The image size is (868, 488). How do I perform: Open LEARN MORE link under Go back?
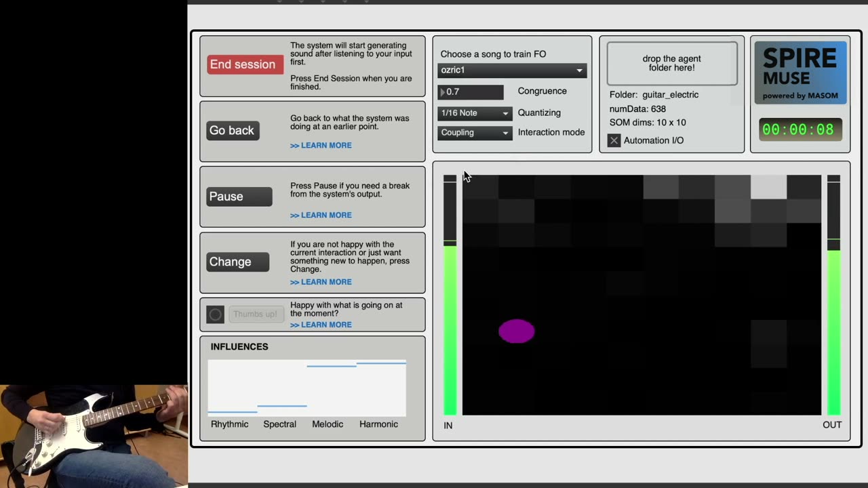(321, 145)
